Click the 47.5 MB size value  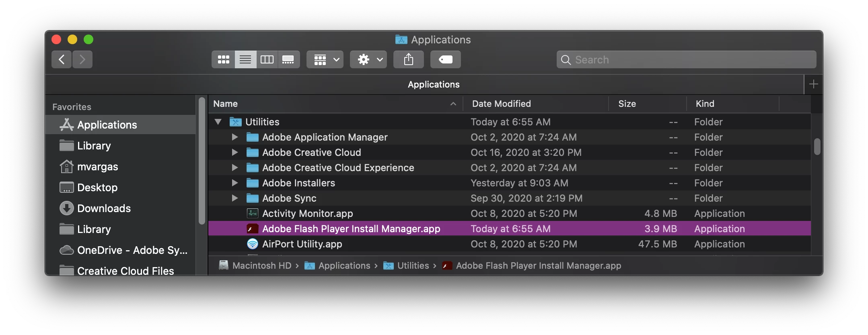tap(658, 244)
